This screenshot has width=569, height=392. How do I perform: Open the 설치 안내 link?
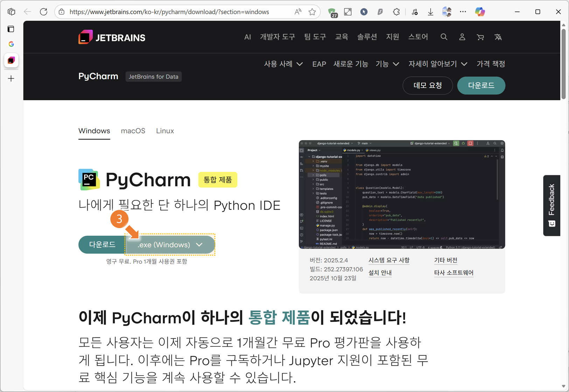click(x=380, y=273)
